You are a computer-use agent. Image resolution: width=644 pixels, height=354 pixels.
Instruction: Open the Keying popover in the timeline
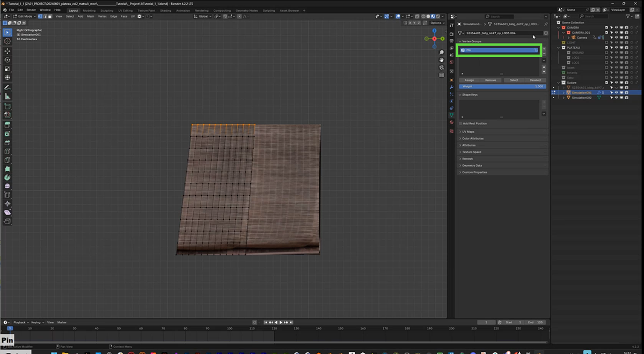coord(37,322)
